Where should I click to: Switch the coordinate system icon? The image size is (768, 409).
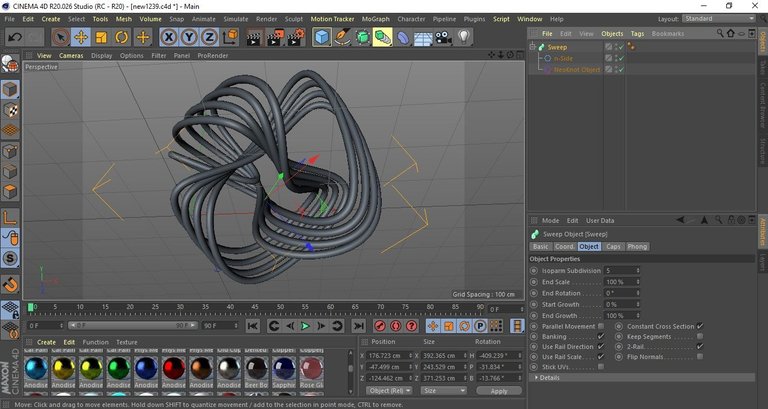230,37
